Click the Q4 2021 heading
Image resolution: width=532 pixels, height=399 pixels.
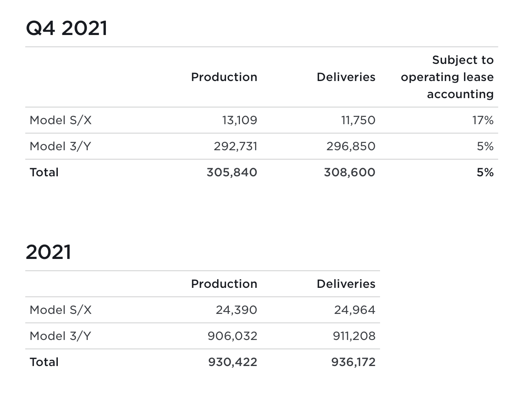click(67, 28)
